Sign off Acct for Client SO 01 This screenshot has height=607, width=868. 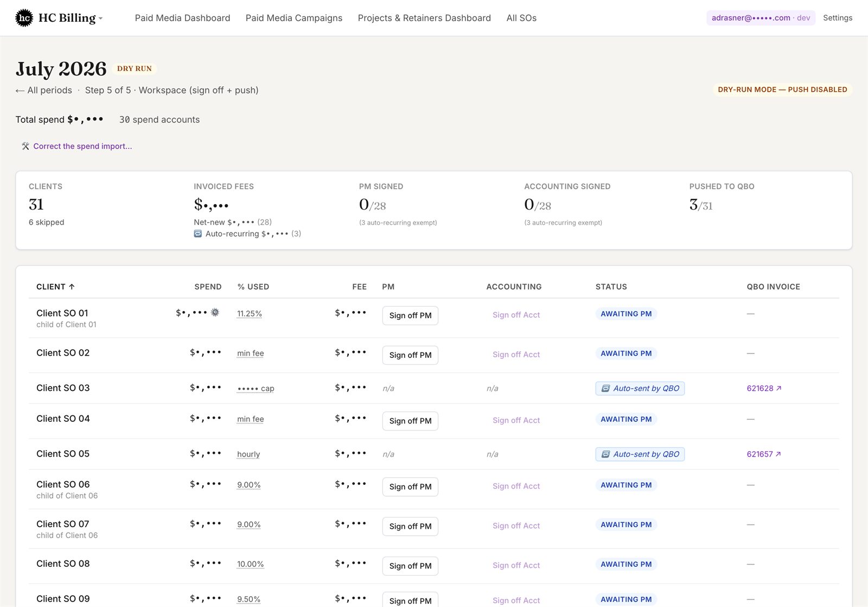pos(516,315)
